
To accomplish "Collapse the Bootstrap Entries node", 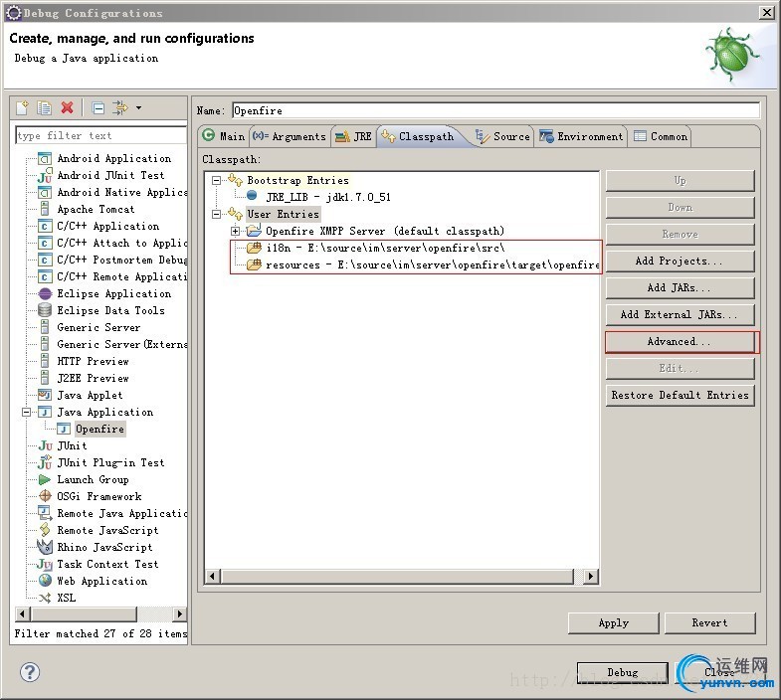I will 216,180.
